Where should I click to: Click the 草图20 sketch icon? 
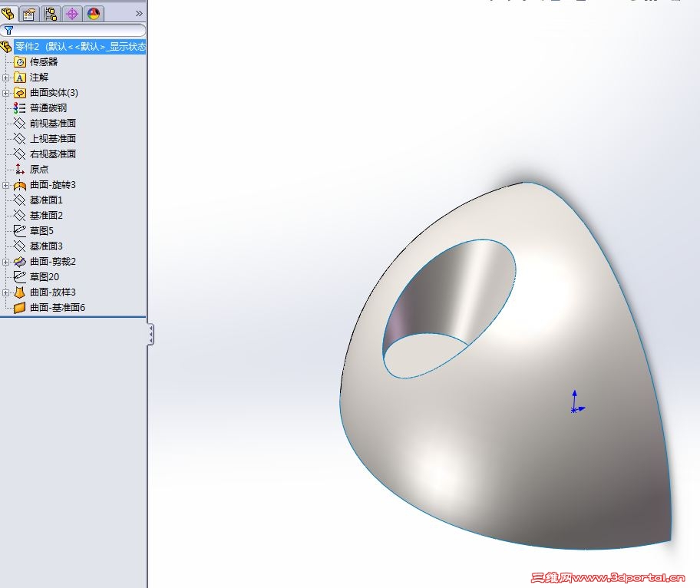tap(20, 277)
